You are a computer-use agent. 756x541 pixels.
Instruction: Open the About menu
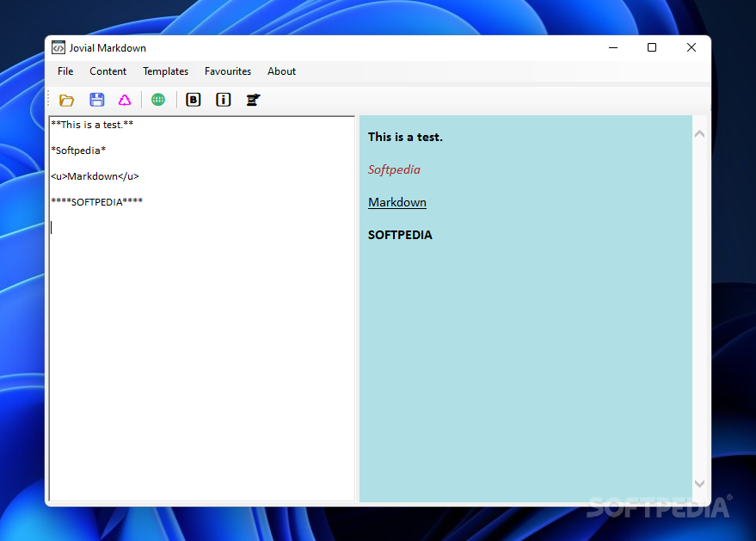click(x=281, y=71)
